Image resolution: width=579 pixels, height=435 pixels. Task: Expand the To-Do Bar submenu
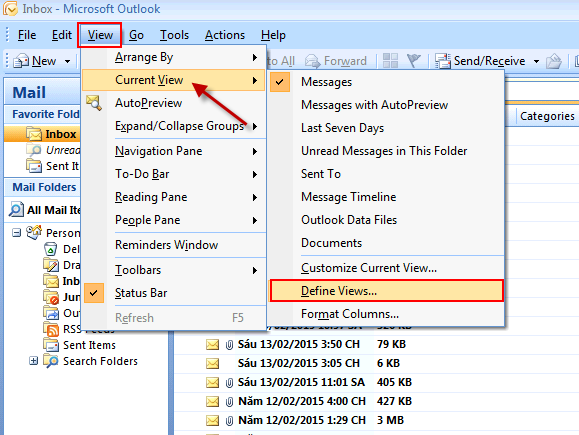[174, 174]
